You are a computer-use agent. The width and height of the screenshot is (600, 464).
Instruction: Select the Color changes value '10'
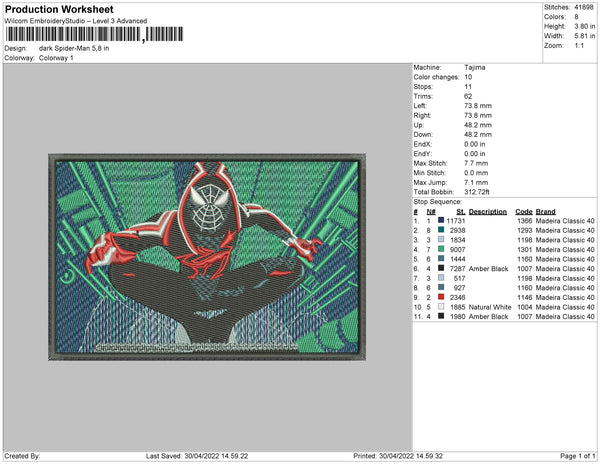point(468,77)
